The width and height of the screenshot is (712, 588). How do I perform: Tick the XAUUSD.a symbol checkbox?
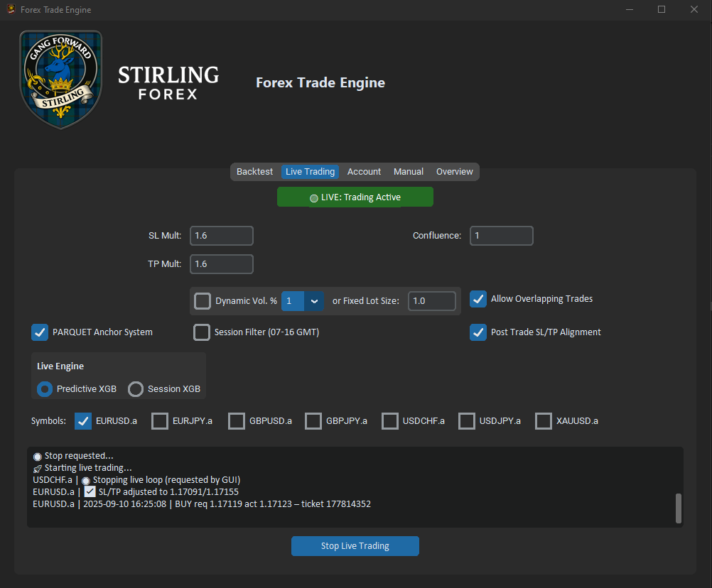tap(544, 421)
